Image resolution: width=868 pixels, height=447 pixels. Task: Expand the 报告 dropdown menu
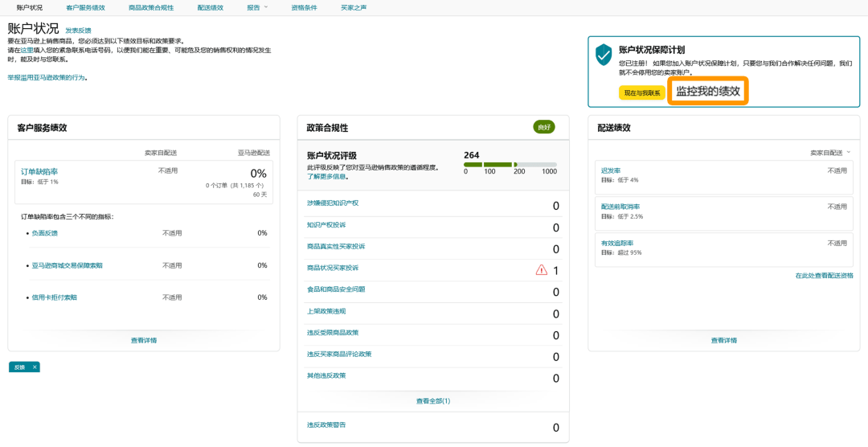257,7
